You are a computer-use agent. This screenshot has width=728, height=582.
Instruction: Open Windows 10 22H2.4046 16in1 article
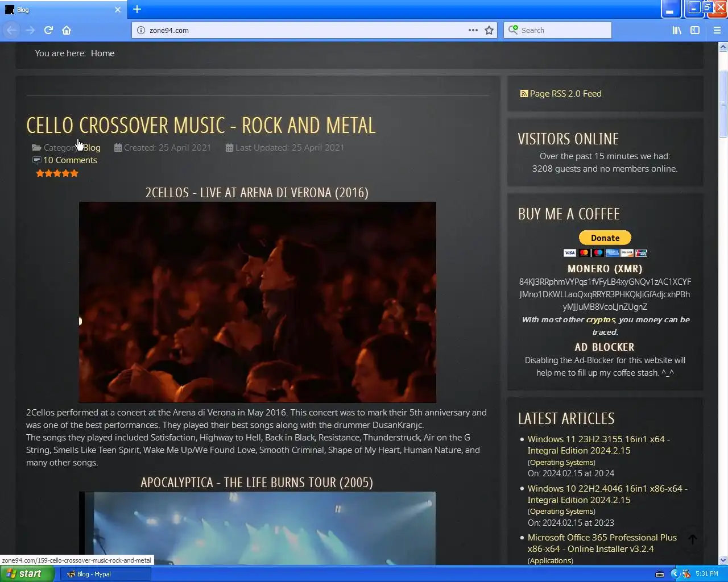point(607,494)
